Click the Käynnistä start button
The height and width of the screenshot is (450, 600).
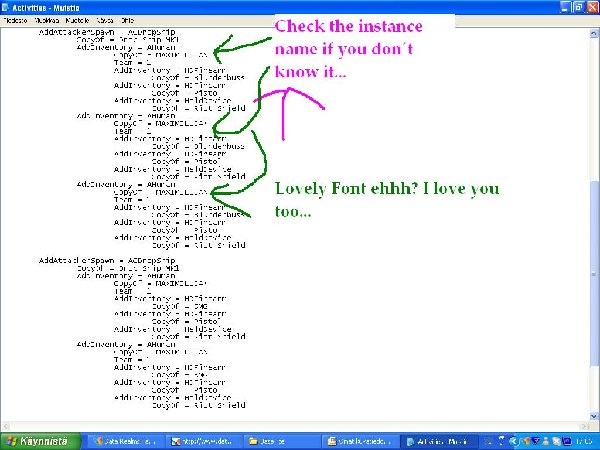(x=41, y=441)
